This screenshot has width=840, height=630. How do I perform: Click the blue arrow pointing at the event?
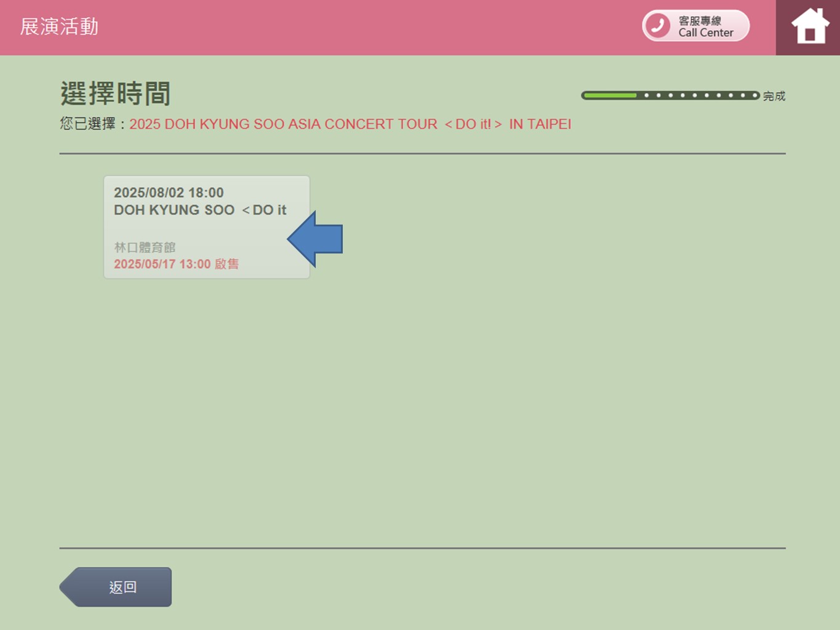[x=316, y=239]
